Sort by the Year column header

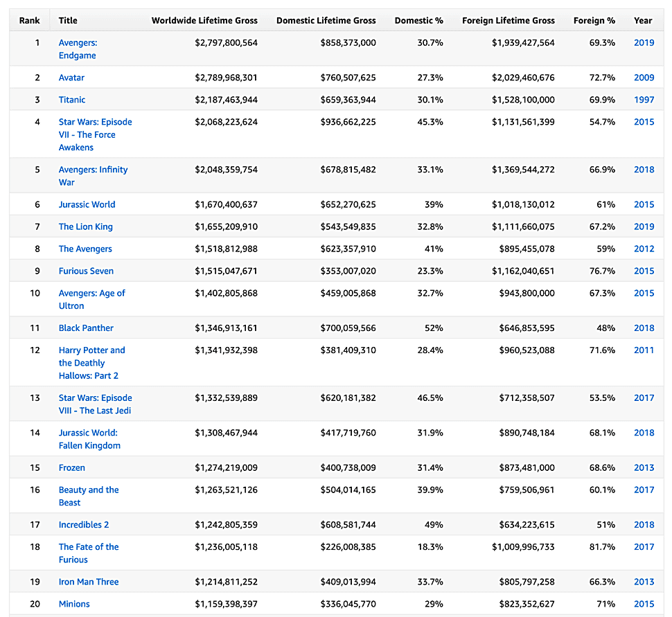click(x=643, y=21)
